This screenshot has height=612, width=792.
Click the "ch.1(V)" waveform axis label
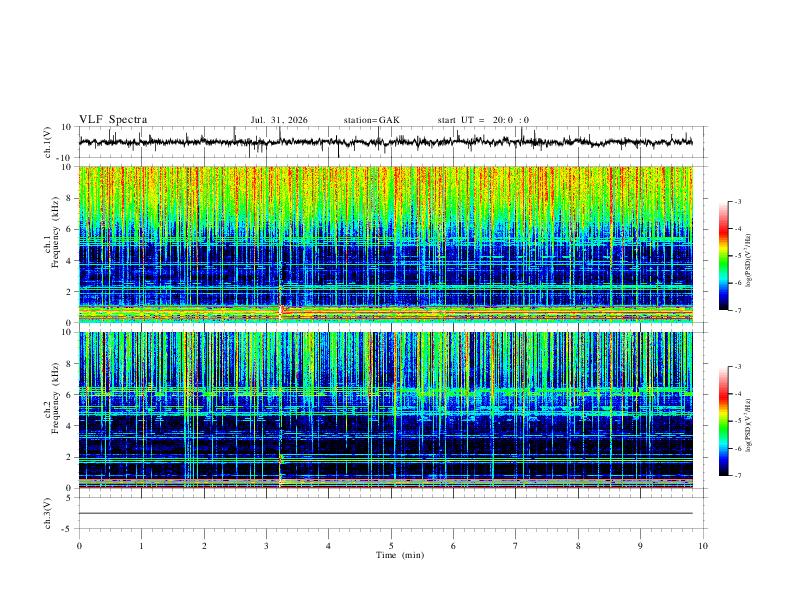[x=48, y=142]
